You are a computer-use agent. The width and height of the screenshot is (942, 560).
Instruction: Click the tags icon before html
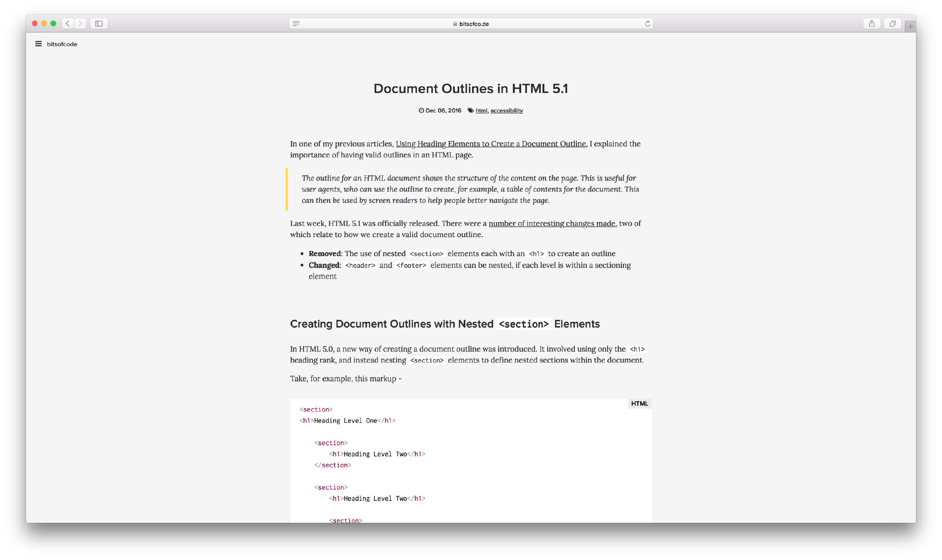pos(470,111)
